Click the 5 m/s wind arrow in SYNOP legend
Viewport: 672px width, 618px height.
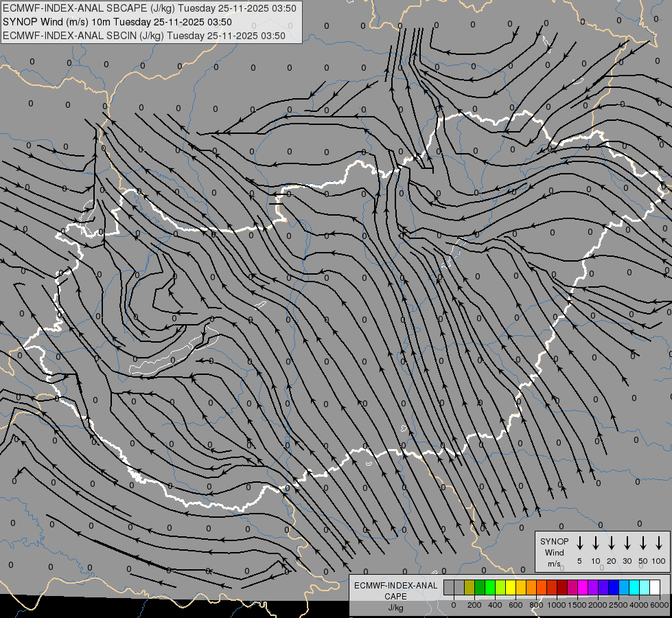[580, 543]
